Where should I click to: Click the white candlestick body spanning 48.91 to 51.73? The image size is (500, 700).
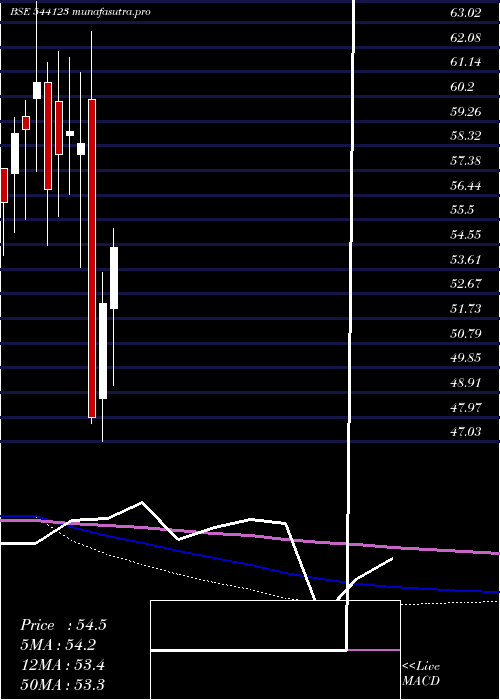[103, 351]
